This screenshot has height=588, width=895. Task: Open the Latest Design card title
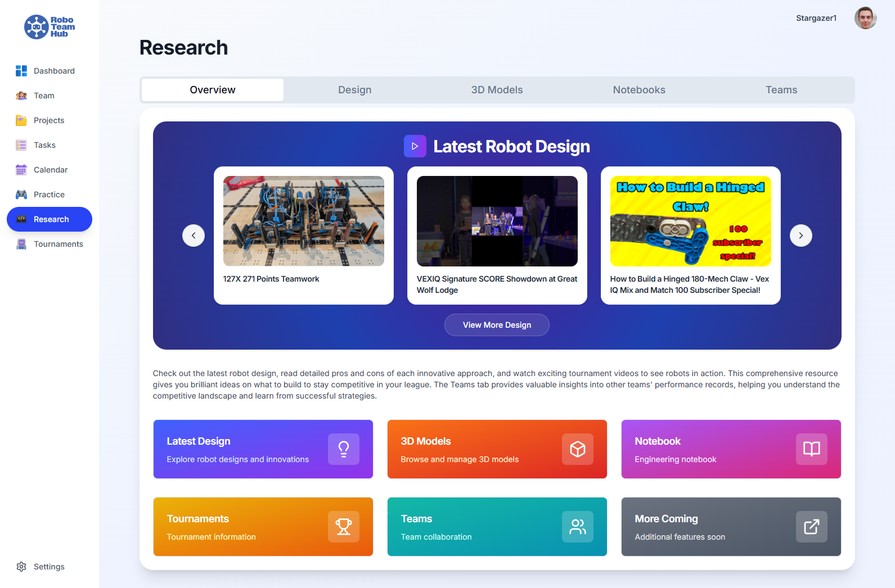pyautogui.click(x=199, y=441)
